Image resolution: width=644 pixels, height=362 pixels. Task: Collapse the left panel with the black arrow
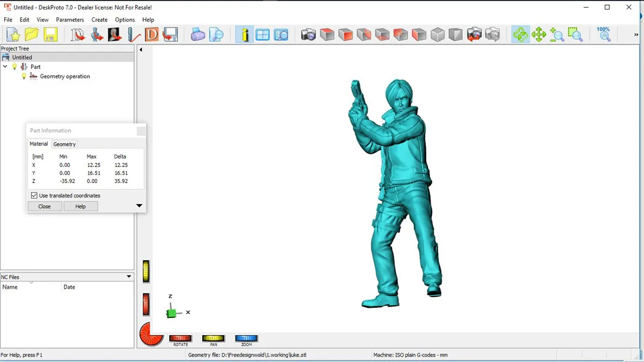[141, 49]
